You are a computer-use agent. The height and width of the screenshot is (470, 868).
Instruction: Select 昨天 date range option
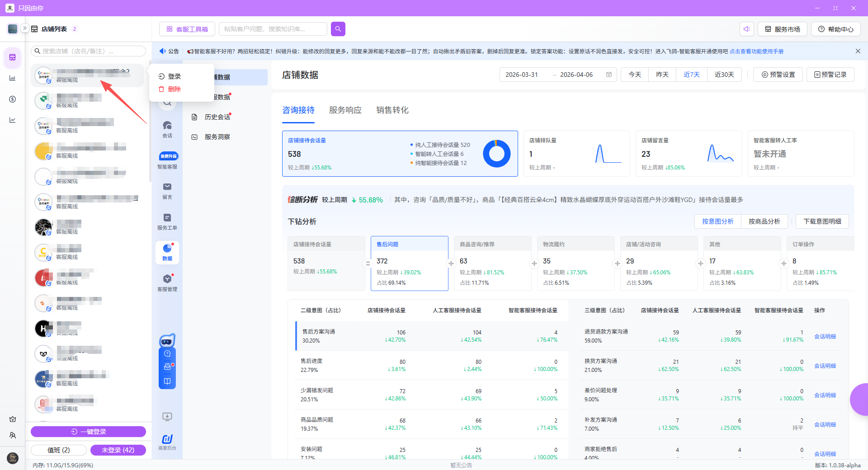point(662,75)
